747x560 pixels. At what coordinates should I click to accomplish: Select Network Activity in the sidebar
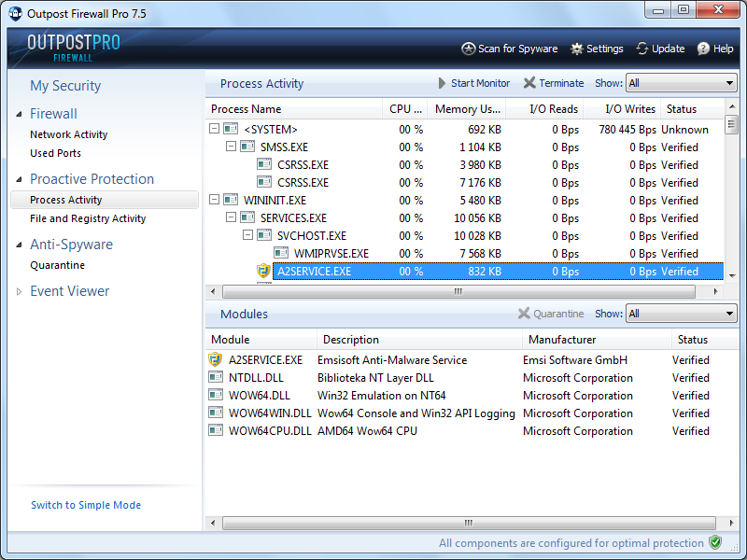coord(68,134)
